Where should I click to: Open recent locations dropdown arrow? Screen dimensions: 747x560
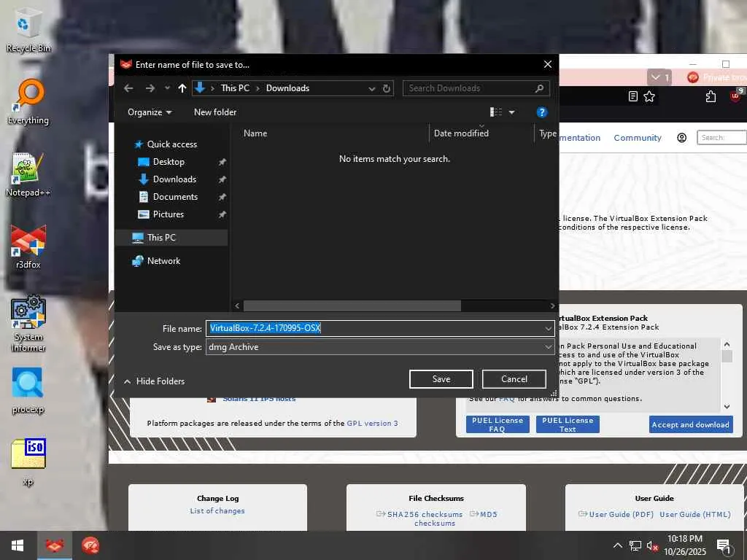pyautogui.click(x=167, y=88)
